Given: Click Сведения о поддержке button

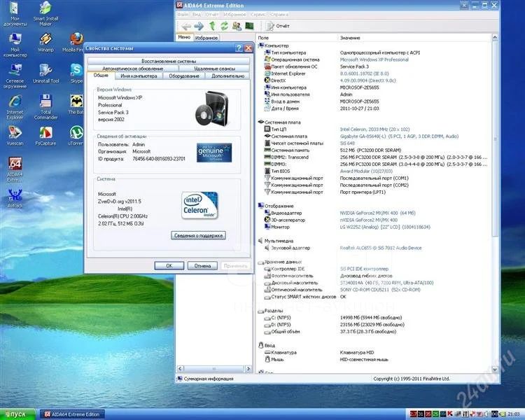Looking at the screenshot, I should click(198, 235).
